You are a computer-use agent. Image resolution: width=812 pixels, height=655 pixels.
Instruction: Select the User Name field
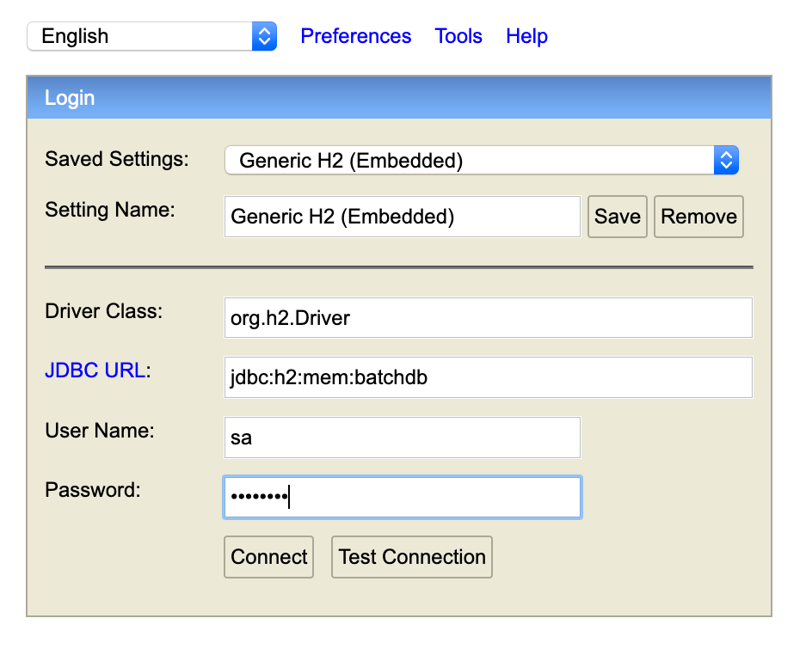click(403, 438)
